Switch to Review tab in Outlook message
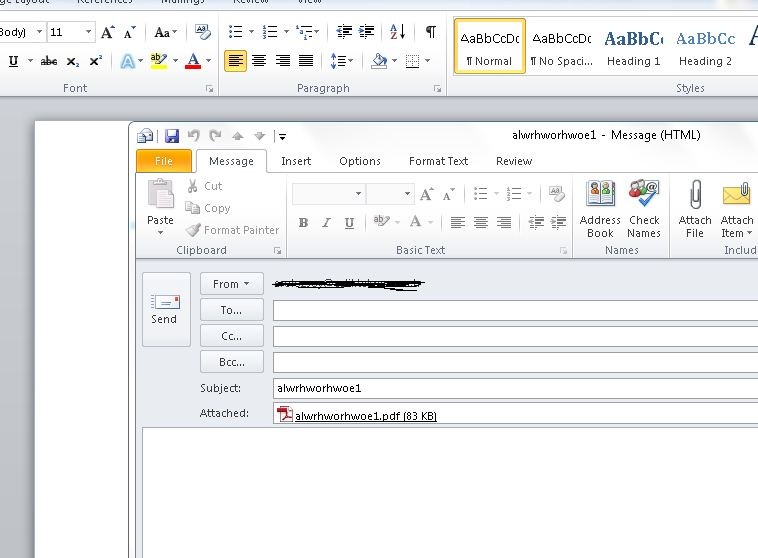Viewport: 758px width, 558px height. pos(514,161)
